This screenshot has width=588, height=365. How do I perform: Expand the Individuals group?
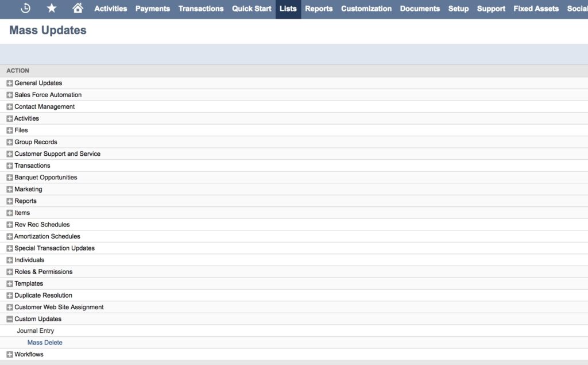point(10,260)
